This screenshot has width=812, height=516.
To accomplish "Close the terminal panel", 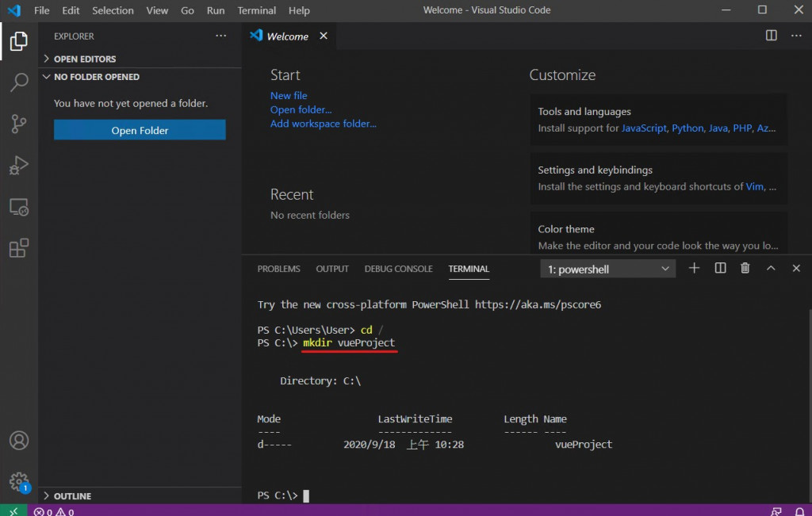I will (796, 268).
